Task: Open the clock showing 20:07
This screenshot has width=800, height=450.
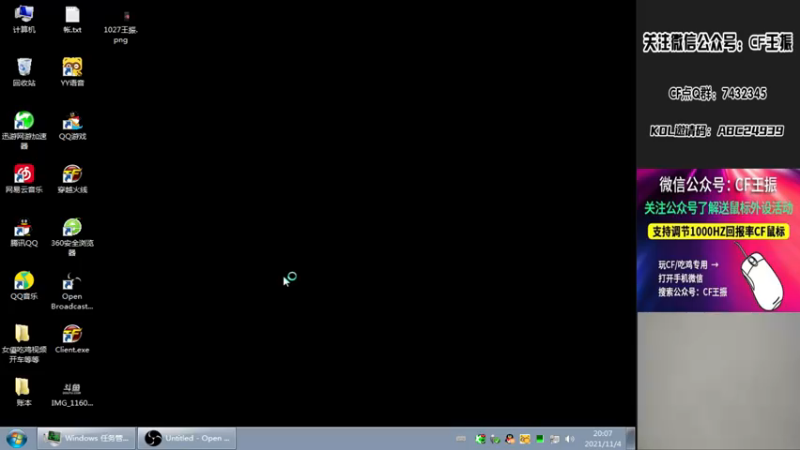Action: [x=603, y=439]
